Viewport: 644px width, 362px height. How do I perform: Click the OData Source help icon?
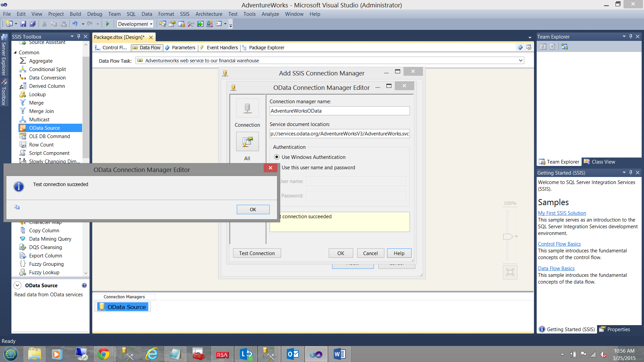coord(84,286)
